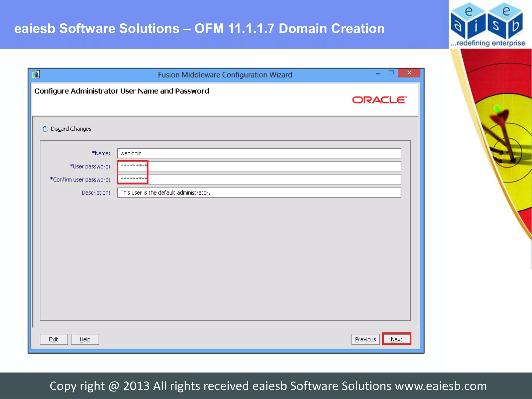
Task: Click the Discard Changes refresh icon
Action: click(45, 129)
